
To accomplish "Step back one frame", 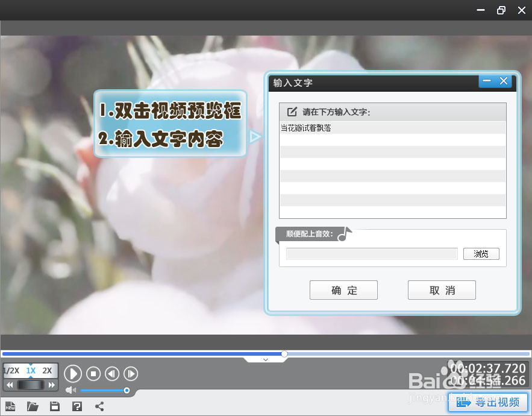I will click(x=112, y=374).
